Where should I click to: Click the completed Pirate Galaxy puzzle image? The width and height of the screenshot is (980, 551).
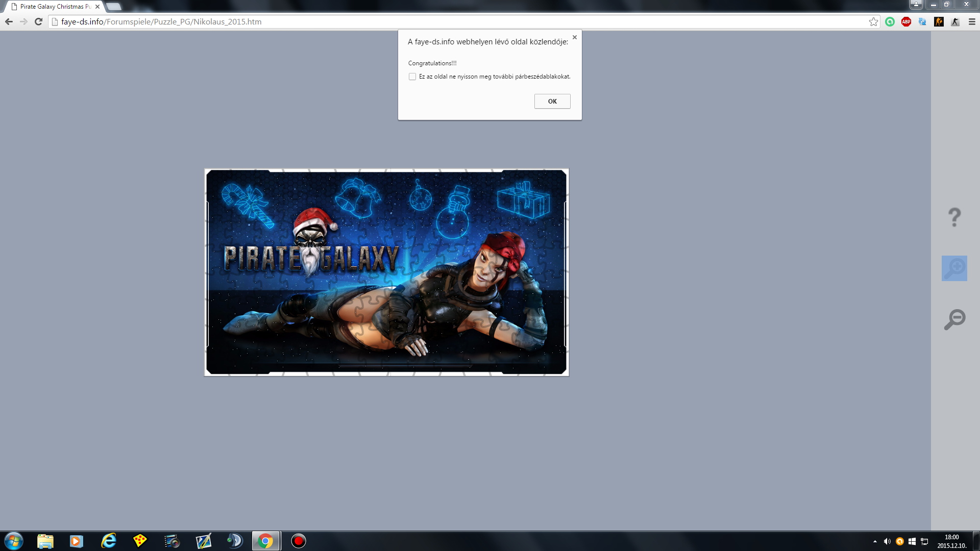coord(386,272)
